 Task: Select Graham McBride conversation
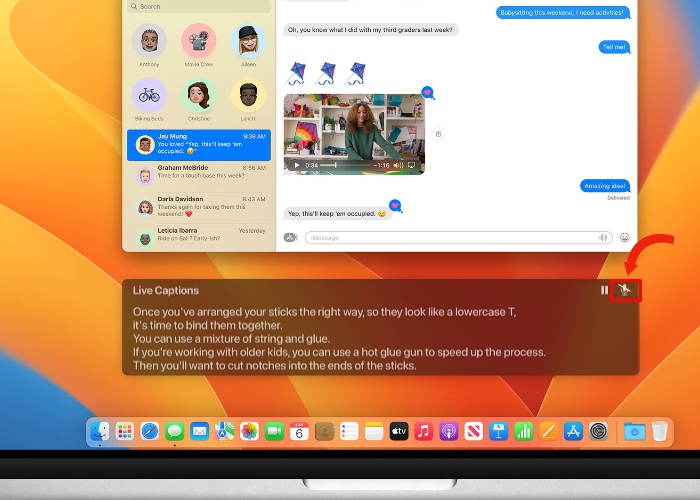198,174
